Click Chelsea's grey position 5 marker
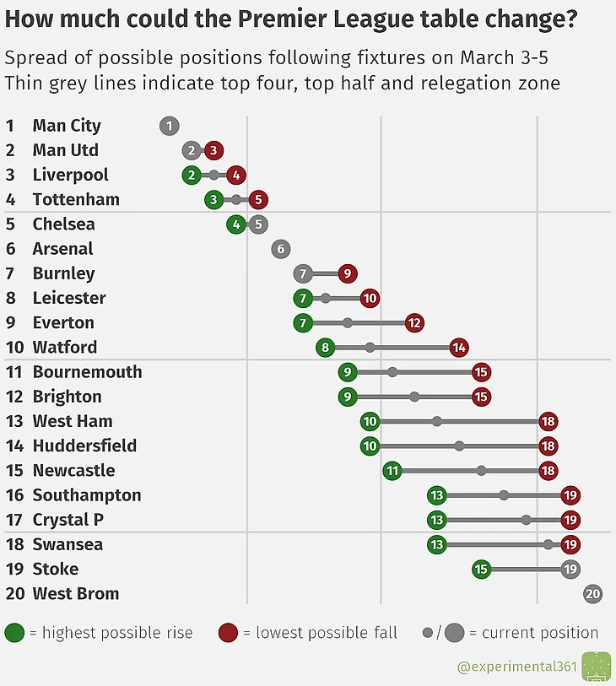This screenshot has height=686, width=616. 258,224
